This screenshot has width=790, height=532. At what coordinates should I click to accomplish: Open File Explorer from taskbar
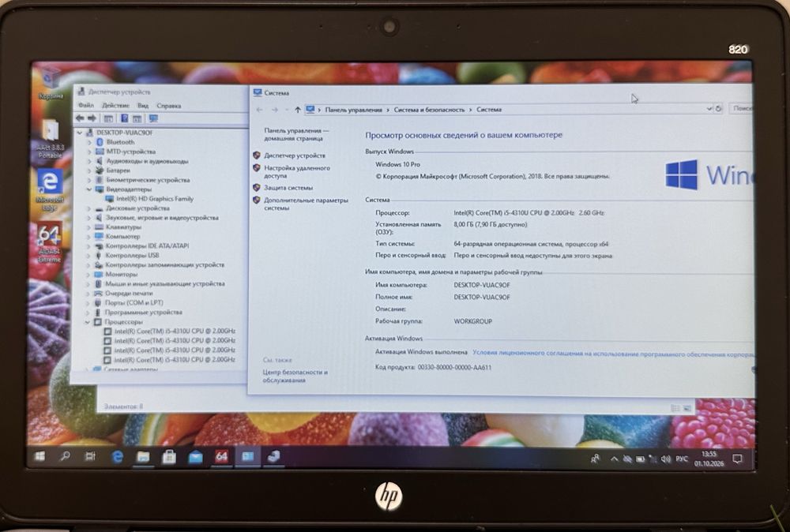[143, 456]
